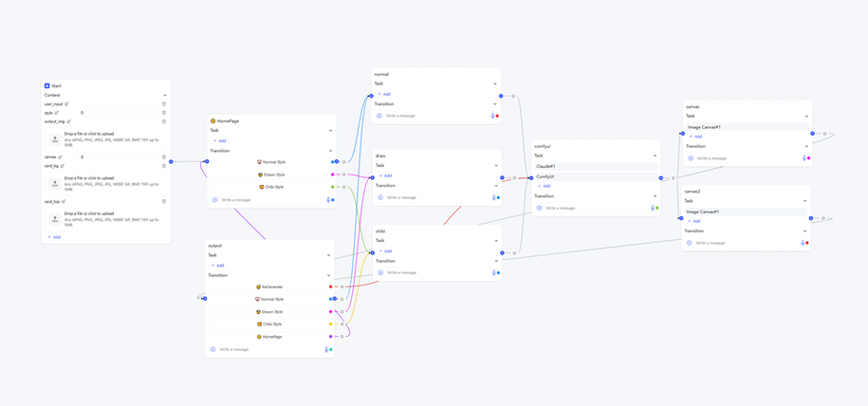Click the upload icon under card_bg
This screenshot has width=868, height=406.
(55, 183)
